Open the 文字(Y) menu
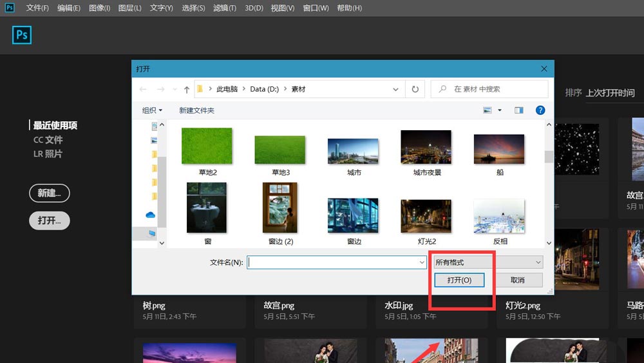The height and width of the screenshot is (363, 644). pyautogui.click(x=162, y=8)
